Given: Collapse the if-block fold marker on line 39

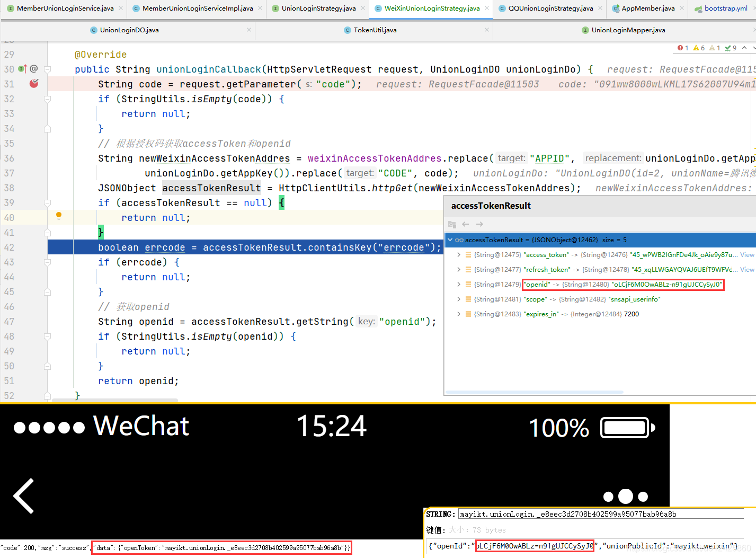Looking at the screenshot, I should [x=47, y=203].
